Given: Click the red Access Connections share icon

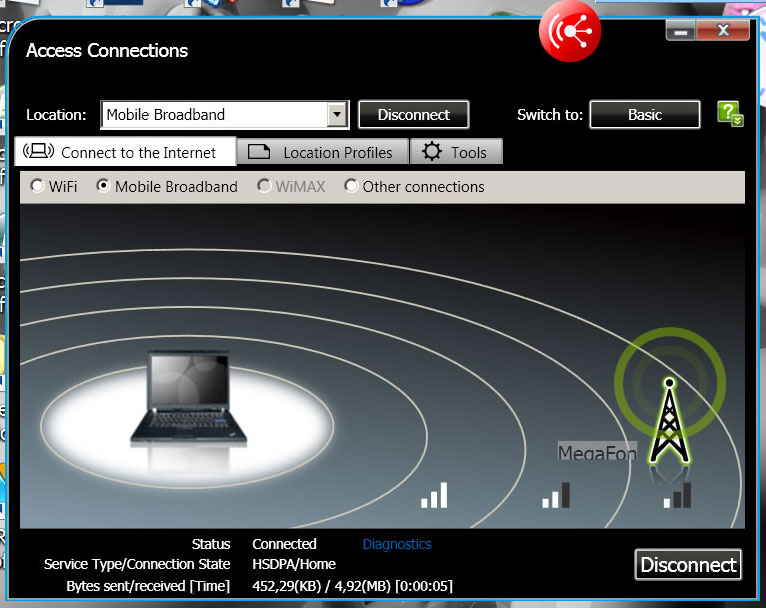Looking at the screenshot, I should (570, 33).
